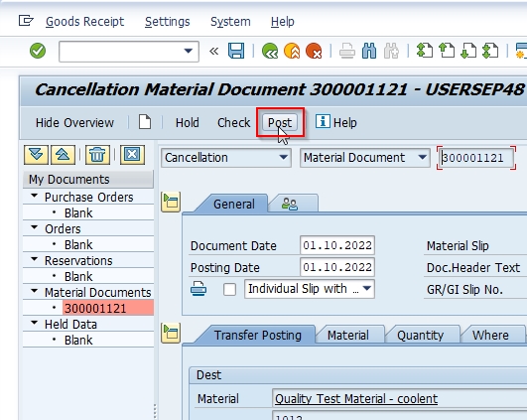Viewport: 527px width, 420px height.
Task: Click the Check button
Action: coord(233,123)
